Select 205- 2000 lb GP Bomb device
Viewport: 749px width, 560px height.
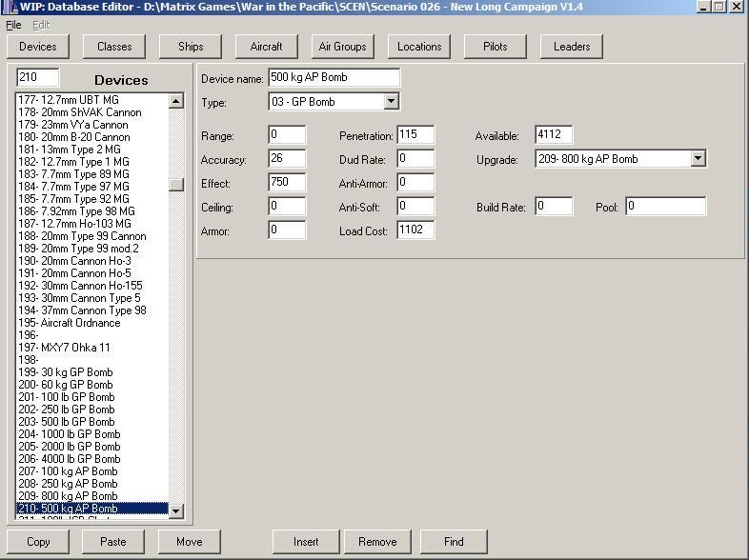pos(70,447)
